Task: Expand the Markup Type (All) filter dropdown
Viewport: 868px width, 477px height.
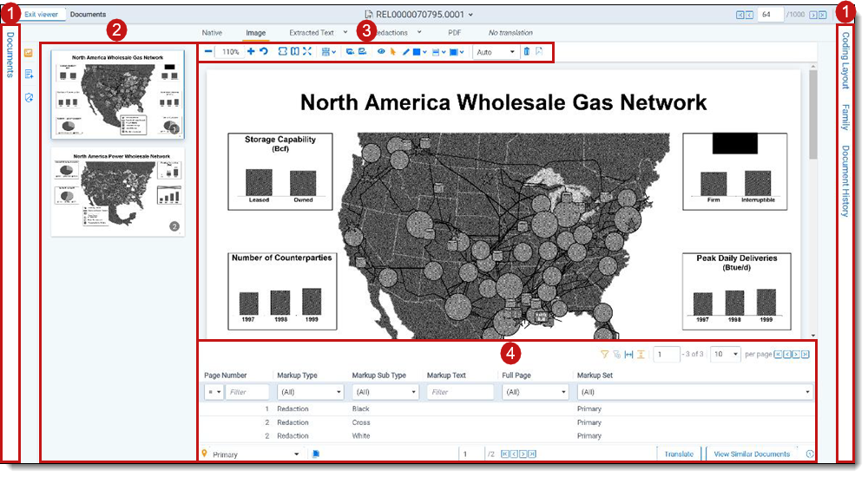Action: (310, 392)
